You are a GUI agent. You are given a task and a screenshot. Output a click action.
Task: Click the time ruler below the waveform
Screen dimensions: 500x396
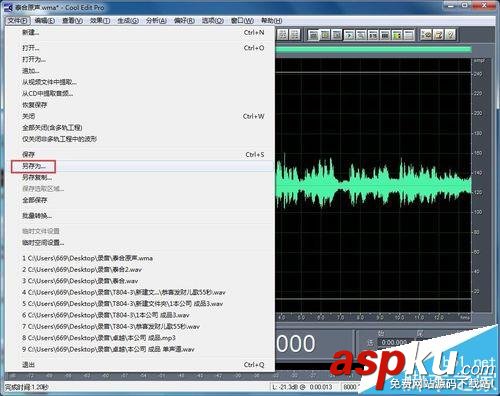[x=373, y=317]
